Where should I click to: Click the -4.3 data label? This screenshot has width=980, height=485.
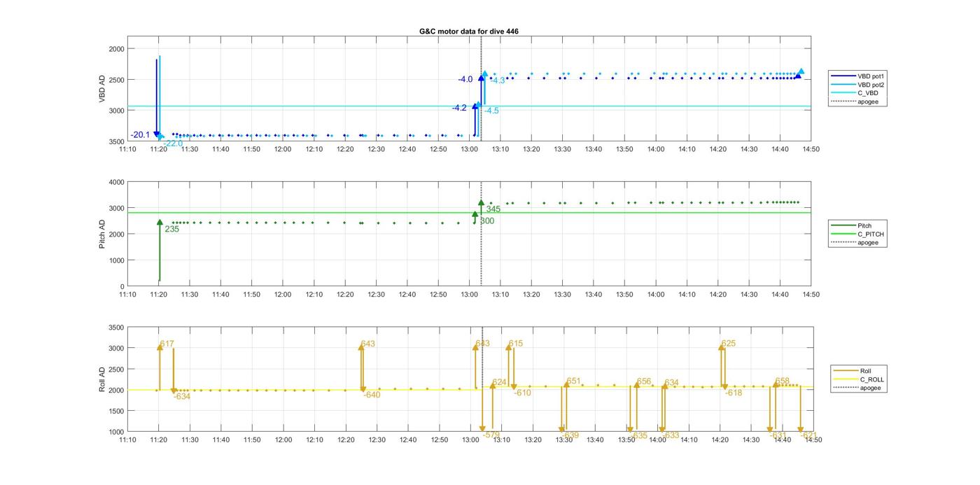click(x=498, y=81)
